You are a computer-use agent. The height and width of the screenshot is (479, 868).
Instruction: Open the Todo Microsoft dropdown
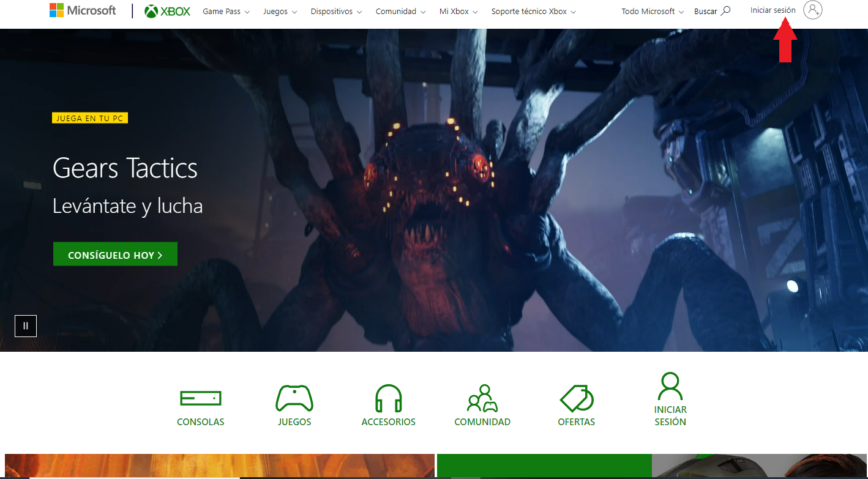[653, 12]
